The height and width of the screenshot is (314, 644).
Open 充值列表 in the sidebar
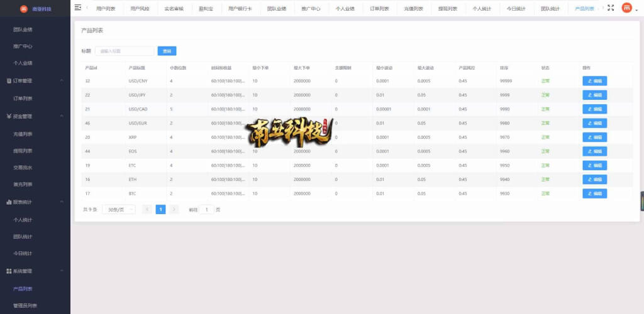pyautogui.click(x=23, y=134)
